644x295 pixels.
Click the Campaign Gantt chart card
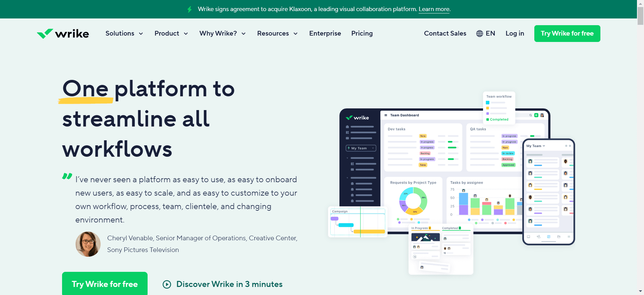click(x=358, y=222)
